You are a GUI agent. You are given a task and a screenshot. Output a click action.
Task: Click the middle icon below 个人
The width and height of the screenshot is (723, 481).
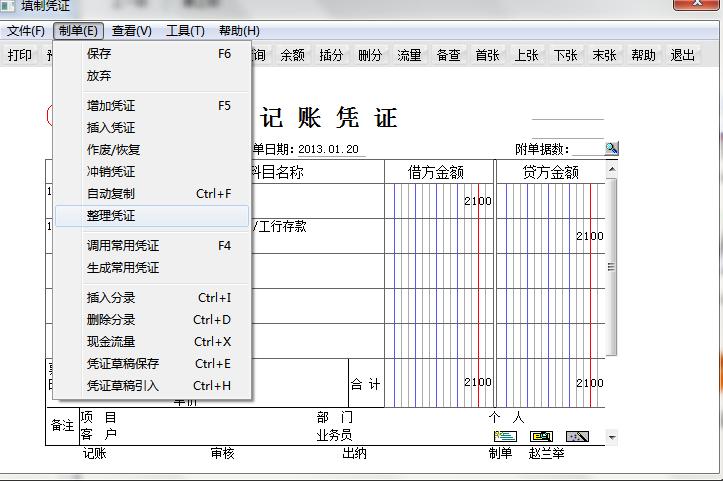point(541,436)
